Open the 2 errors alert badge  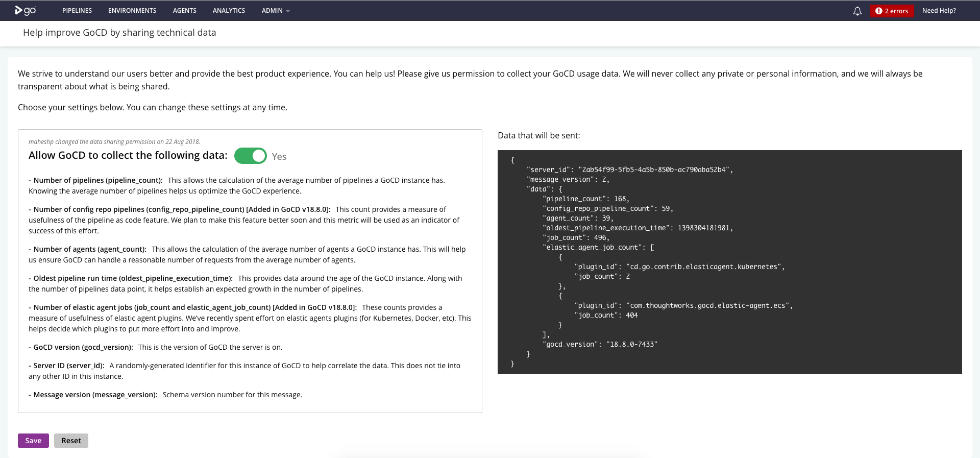click(x=892, y=11)
